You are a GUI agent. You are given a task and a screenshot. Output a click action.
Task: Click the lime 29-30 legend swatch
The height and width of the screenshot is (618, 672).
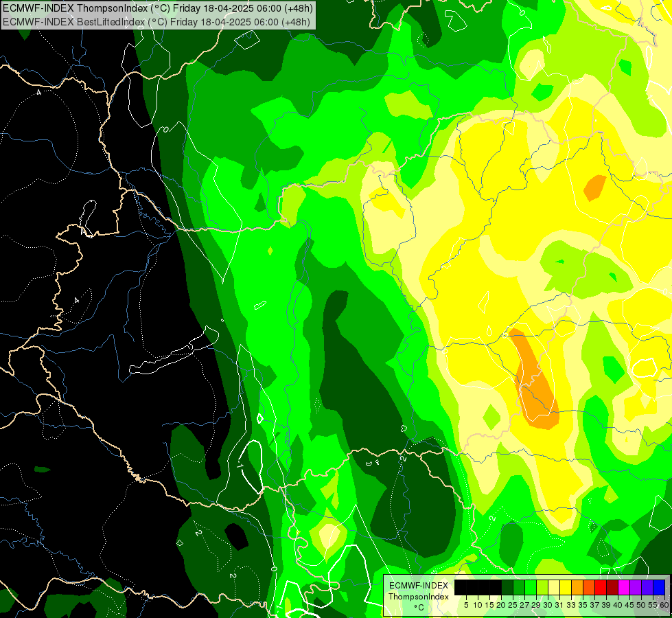[542, 587]
